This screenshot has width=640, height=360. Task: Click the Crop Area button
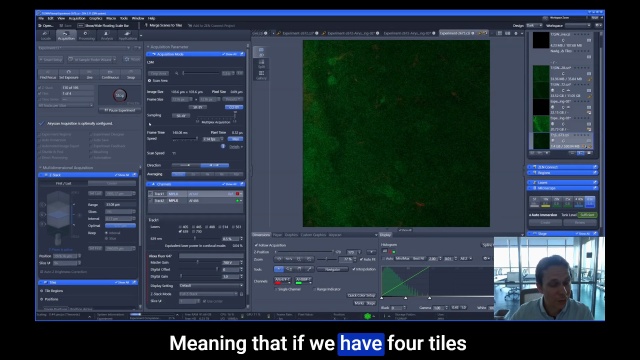click(x=158, y=73)
